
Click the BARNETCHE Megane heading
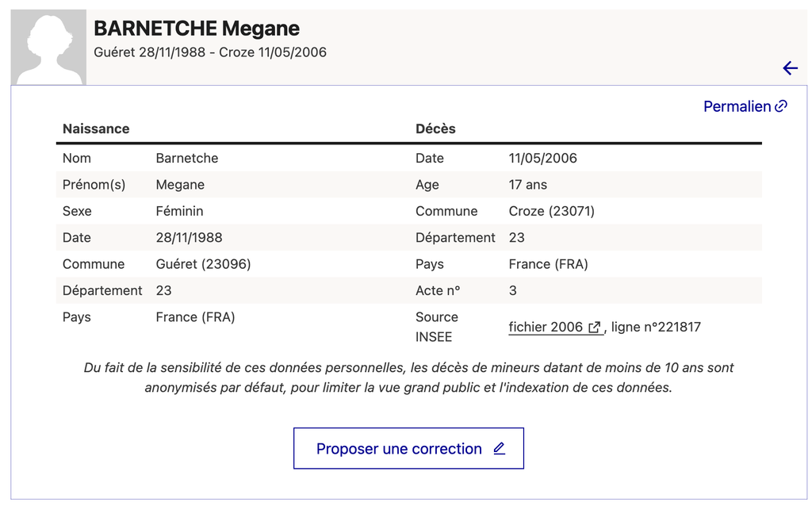[x=197, y=29]
